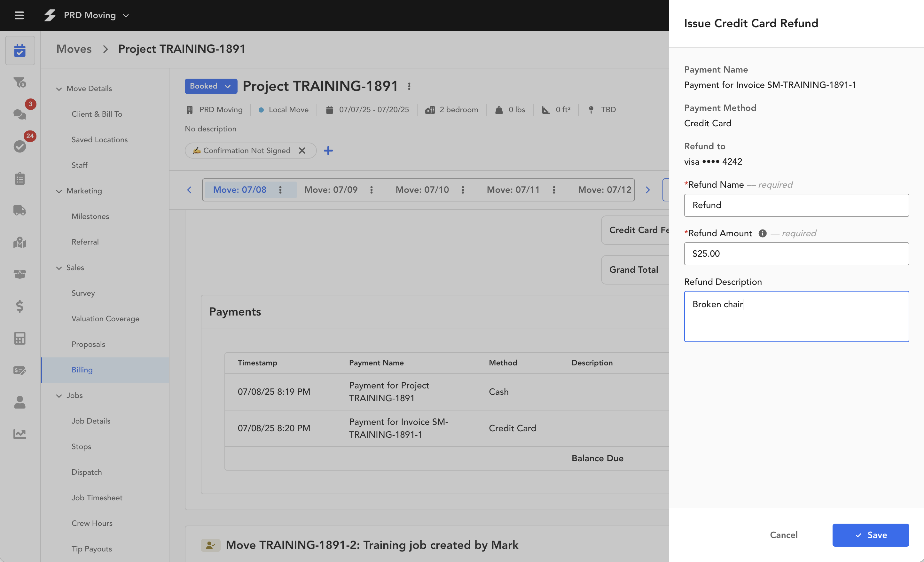Cancel the credit card refund
Viewport: 924px width, 562px height.
(784, 535)
